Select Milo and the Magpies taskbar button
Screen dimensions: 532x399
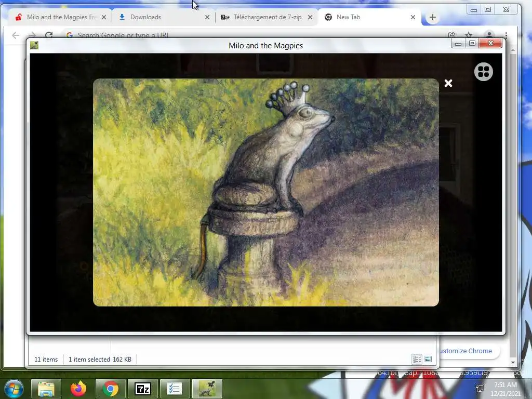pyautogui.click(x=207, y=389)
